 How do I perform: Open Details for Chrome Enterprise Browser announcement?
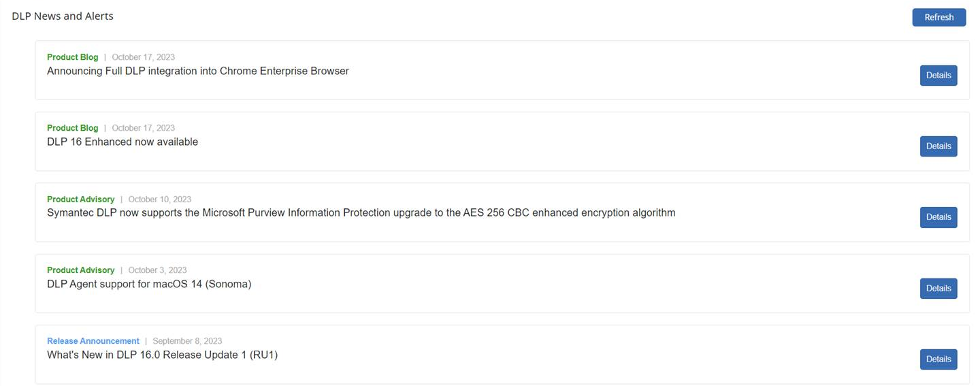(x=938, y=76)
